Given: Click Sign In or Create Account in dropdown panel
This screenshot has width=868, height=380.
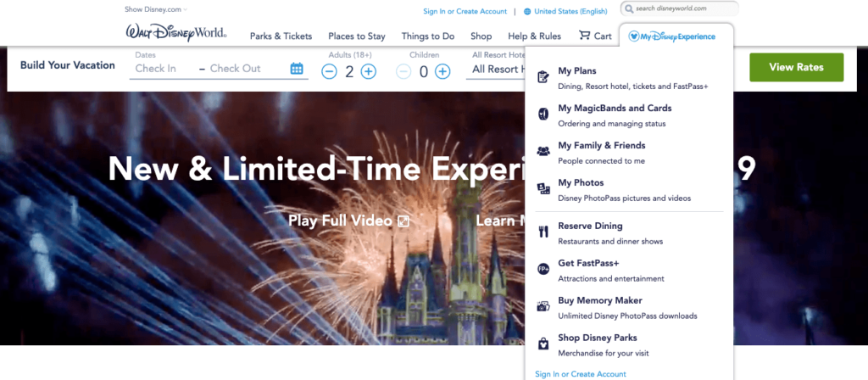Looking at the screenshot, I should [581, 374].
